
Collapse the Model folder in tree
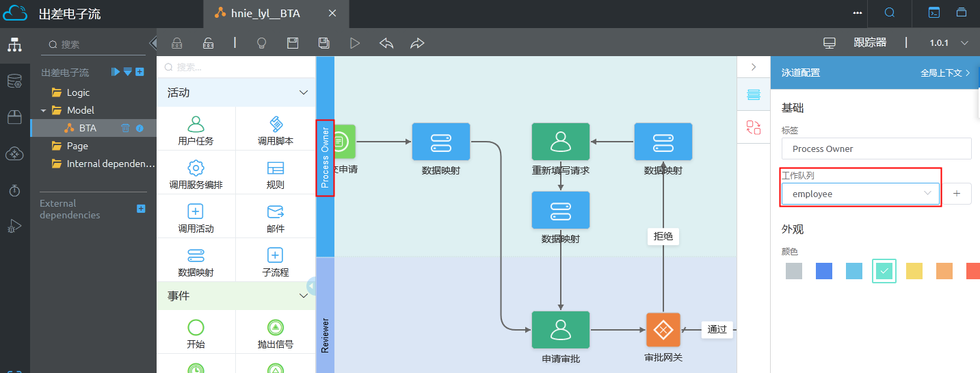tap(44, 110)
